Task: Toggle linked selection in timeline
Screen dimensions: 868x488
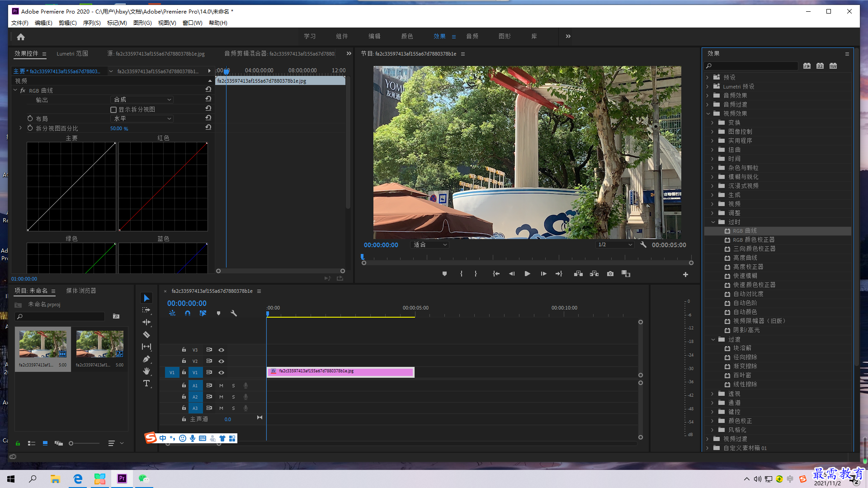Action: (203, 313)
